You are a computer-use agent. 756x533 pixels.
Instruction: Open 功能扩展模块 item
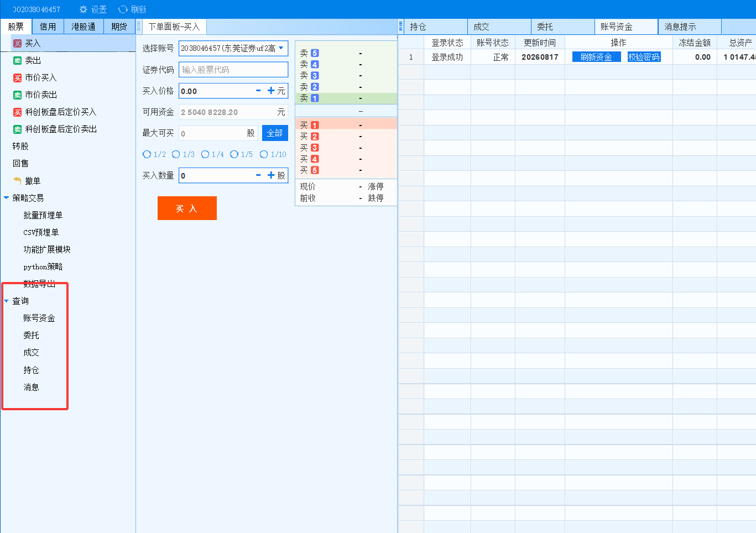47,250
